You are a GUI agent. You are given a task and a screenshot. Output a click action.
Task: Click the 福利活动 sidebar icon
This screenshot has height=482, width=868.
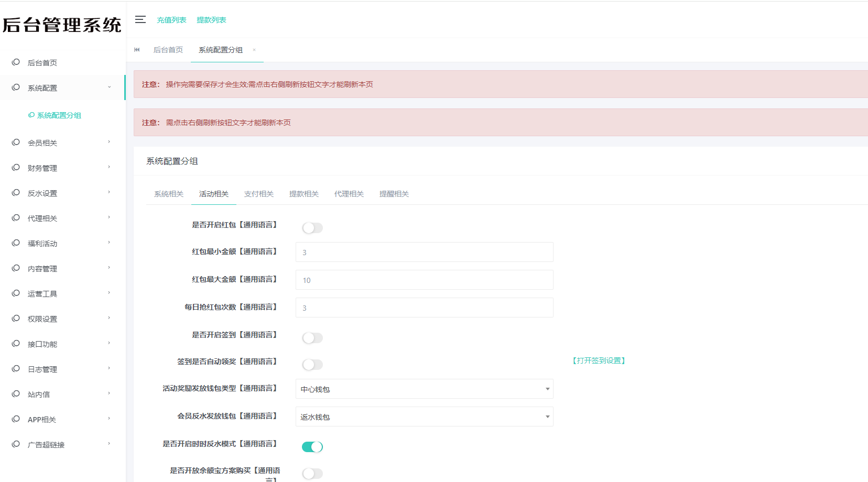[16, 243]
